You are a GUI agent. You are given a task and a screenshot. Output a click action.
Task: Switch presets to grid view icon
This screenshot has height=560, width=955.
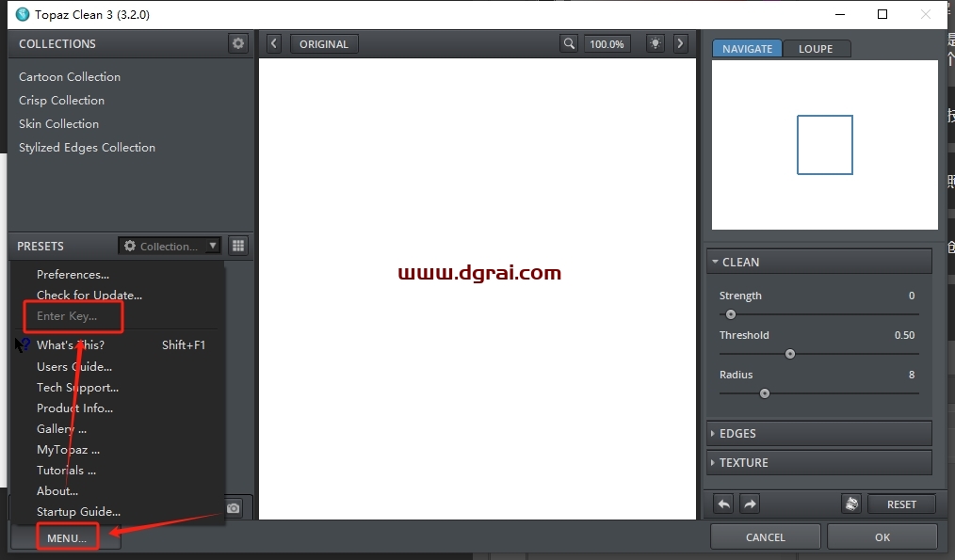point(238,246)
